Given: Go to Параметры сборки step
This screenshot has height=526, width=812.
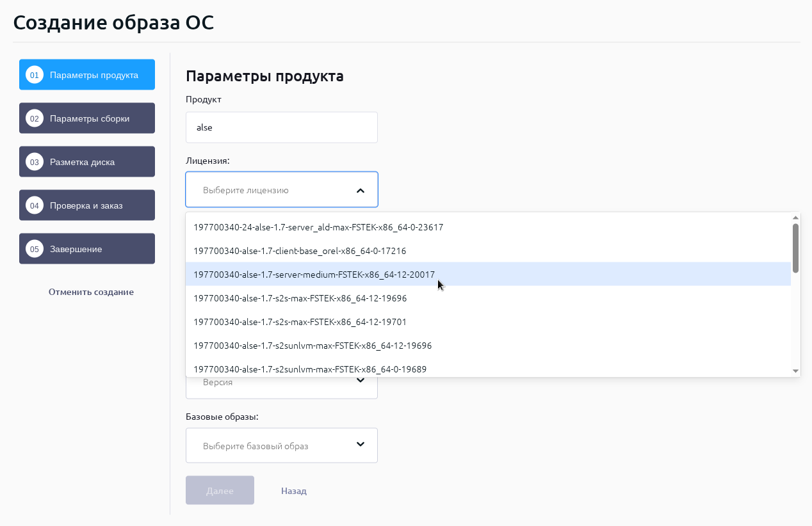Looking at the screenshot, I should [90, 118].
